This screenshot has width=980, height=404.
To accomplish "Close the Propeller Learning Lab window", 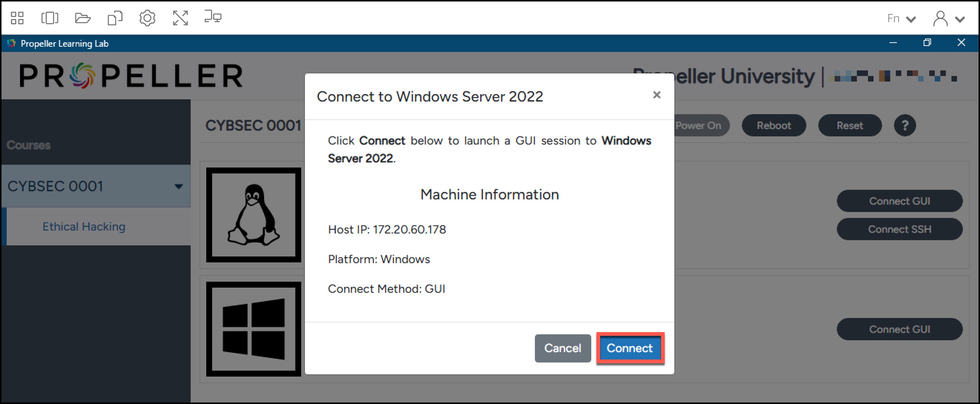I will 961,43.
